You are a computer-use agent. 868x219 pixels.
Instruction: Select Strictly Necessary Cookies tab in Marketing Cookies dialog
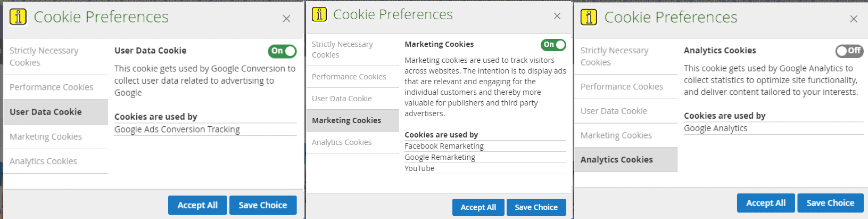point(342,50)
